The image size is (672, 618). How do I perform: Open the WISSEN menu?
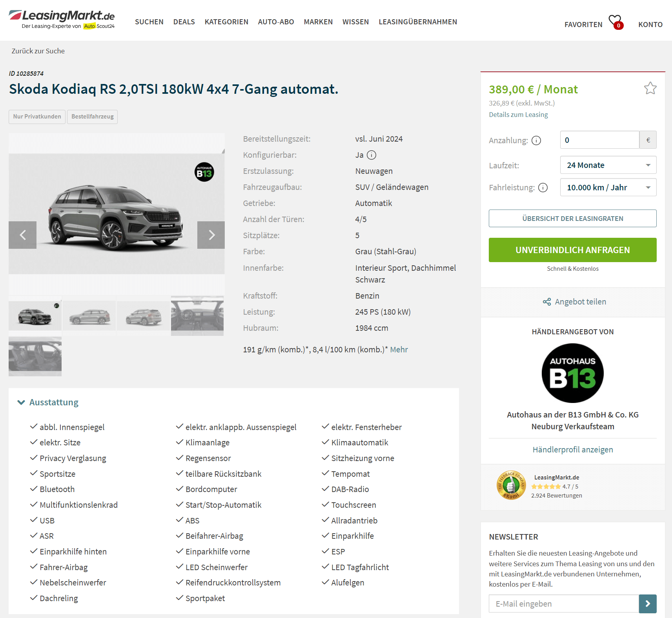coord(355,22)
